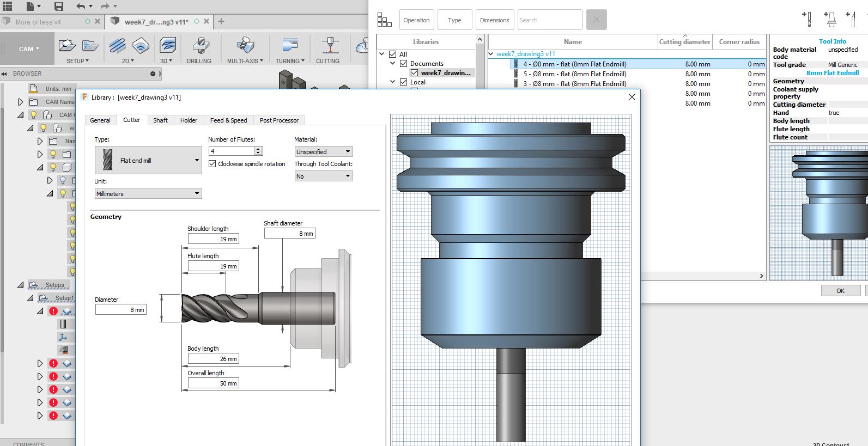Screen dimensions: 868x446
Task: Click the Undo arrow icon
Action: coord(81,7)
